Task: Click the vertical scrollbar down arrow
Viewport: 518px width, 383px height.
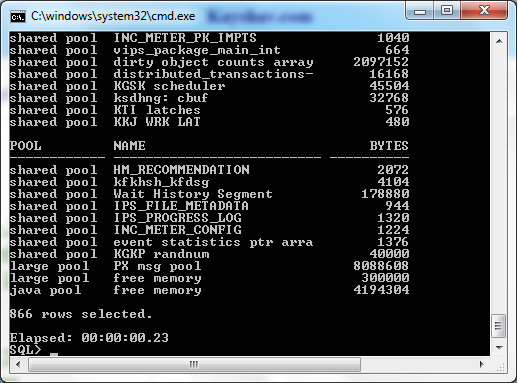Action: pyautogui.click(x=499, y=348)
